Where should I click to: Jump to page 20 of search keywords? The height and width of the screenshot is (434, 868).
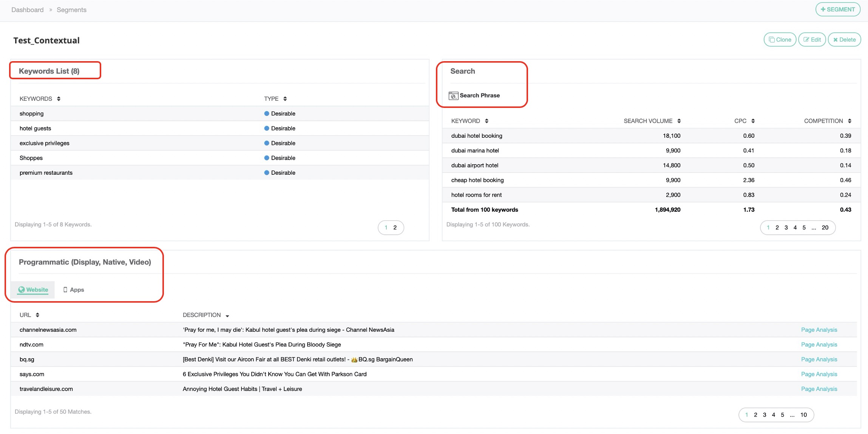[x=825, y=228]
